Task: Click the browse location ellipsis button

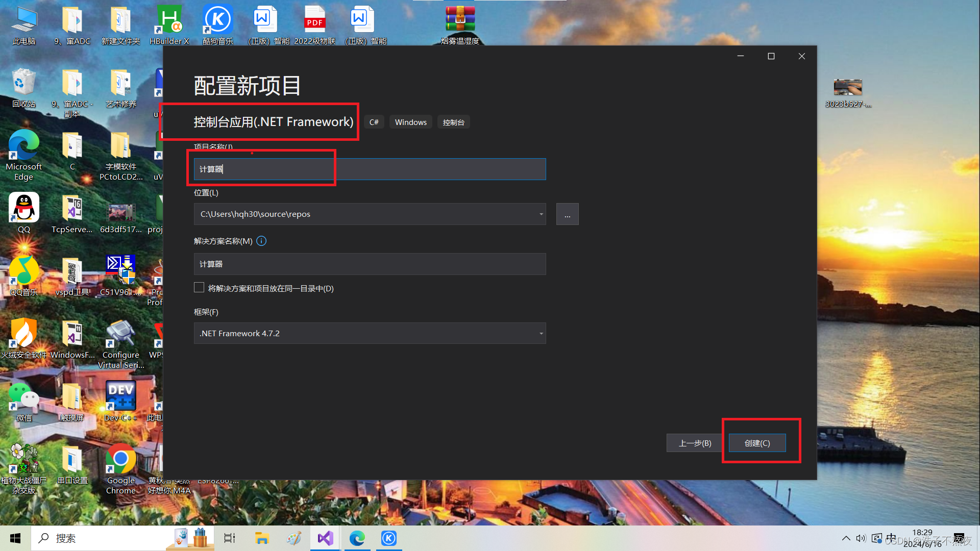Action: tap(567, 214)
